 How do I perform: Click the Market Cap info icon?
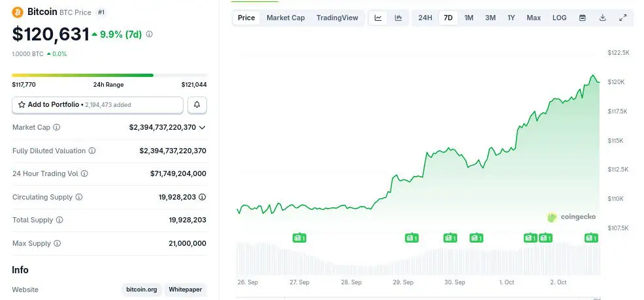57,128
